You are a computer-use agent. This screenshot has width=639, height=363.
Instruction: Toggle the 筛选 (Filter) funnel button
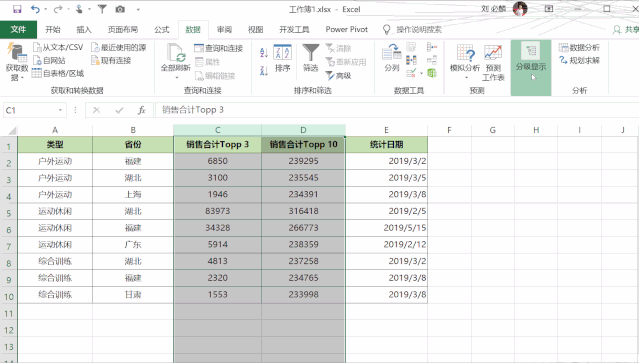[x=311, y=58]
